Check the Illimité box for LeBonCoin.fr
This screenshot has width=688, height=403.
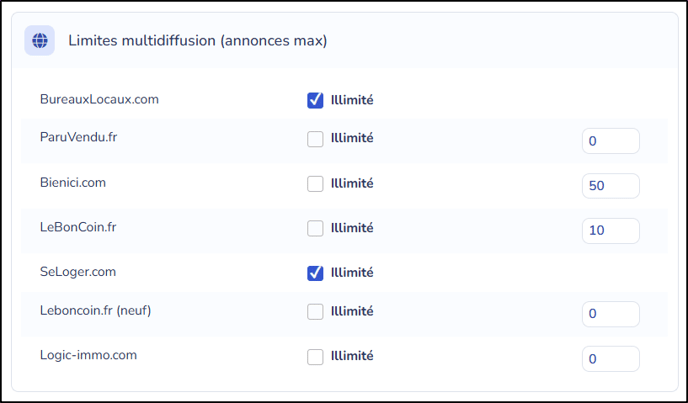315,228
